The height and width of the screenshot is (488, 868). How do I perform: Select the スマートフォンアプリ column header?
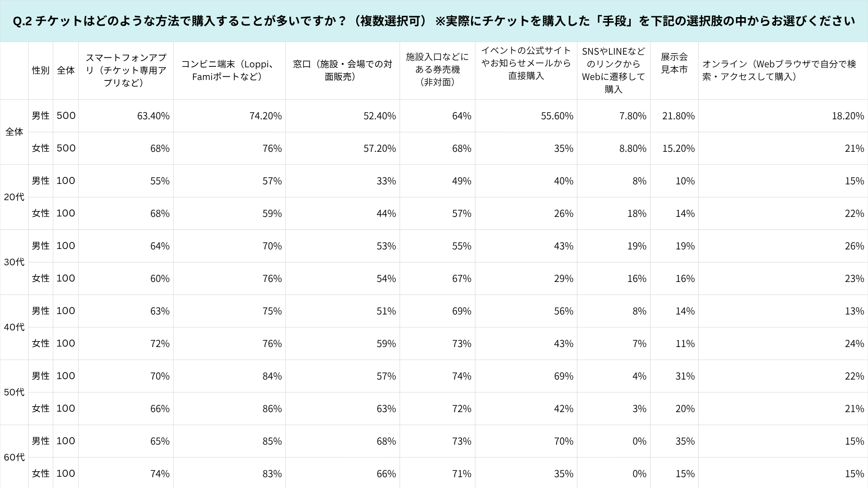click(126, 70)
